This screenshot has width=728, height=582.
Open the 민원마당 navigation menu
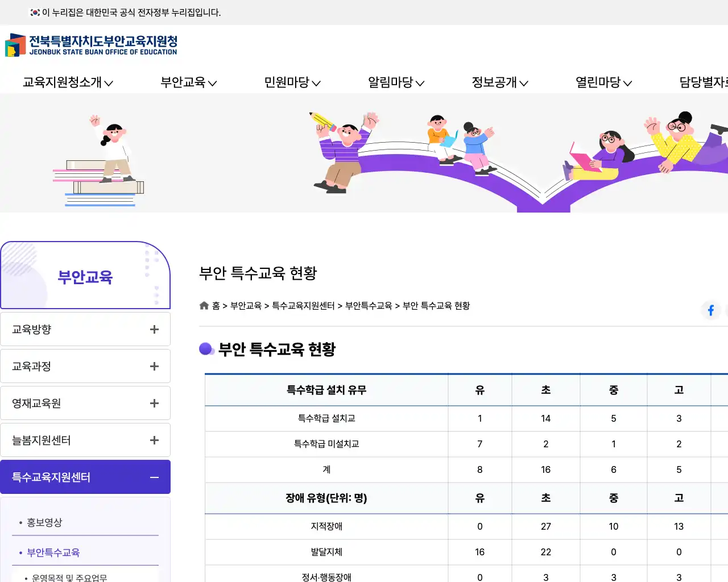click(292, 82)
